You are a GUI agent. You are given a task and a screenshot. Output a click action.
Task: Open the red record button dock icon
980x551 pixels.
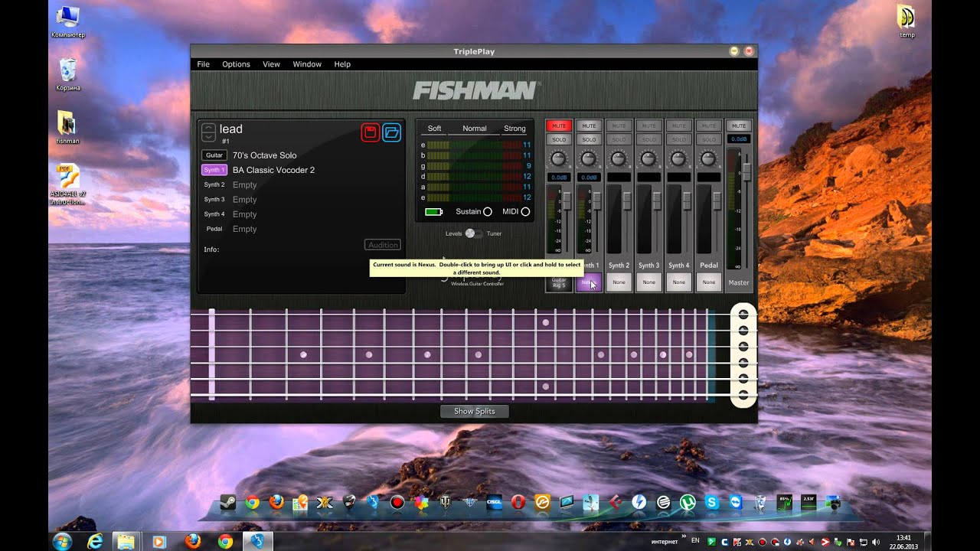(x=397, y=503)
